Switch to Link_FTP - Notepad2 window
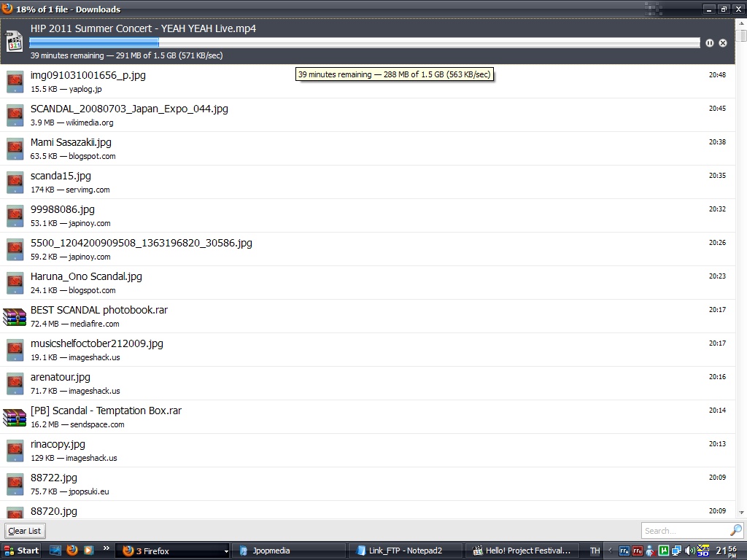The height and width of the screenshot is (560, 747). (x=406, y=551)
